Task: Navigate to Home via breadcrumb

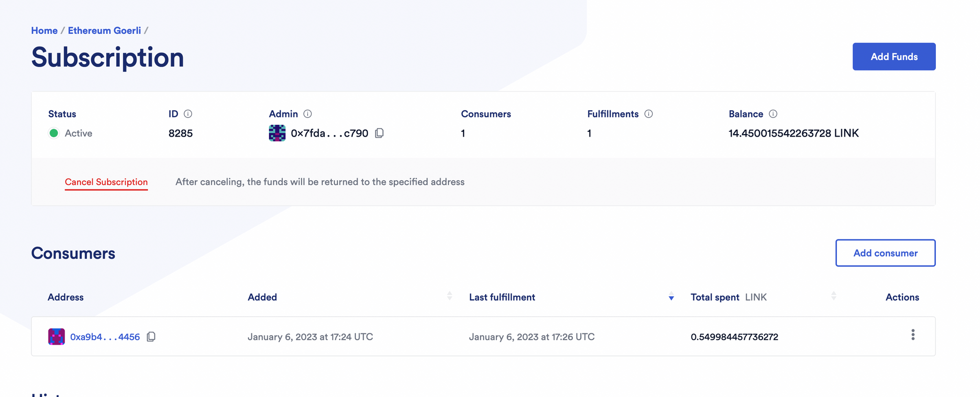Action: (x=44, y=30)
